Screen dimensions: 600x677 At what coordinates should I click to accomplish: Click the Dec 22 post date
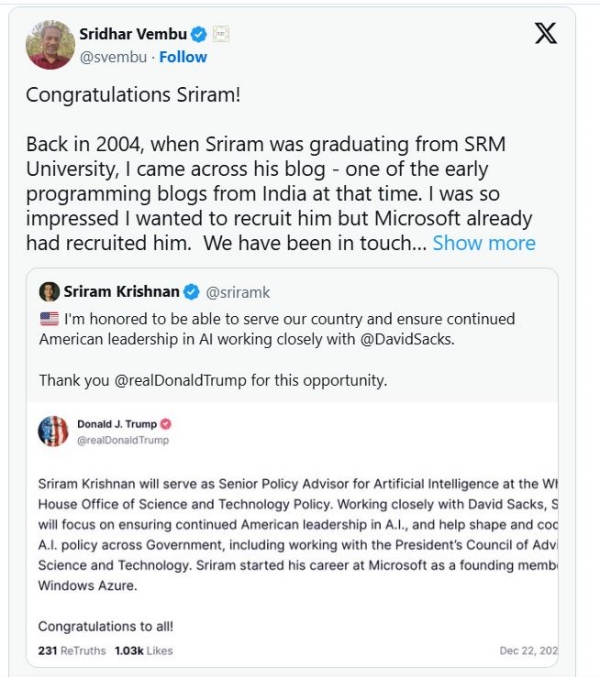pos(528,651)
